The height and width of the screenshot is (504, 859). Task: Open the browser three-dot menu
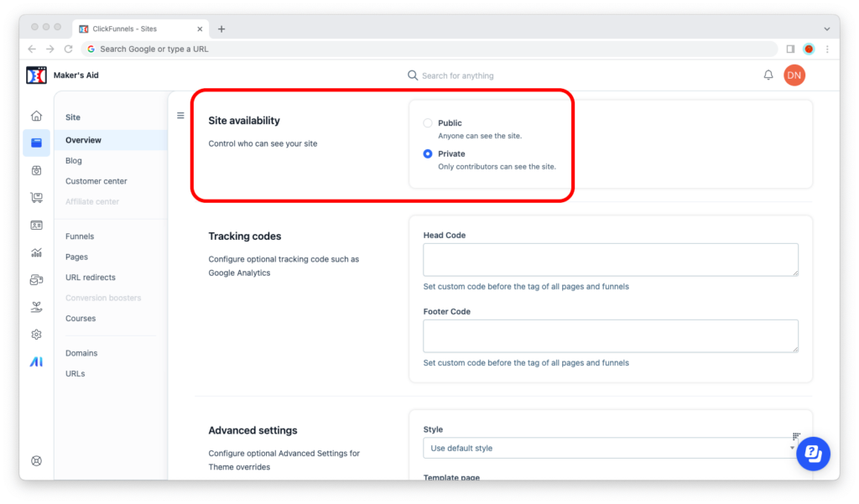click(827, 49)
